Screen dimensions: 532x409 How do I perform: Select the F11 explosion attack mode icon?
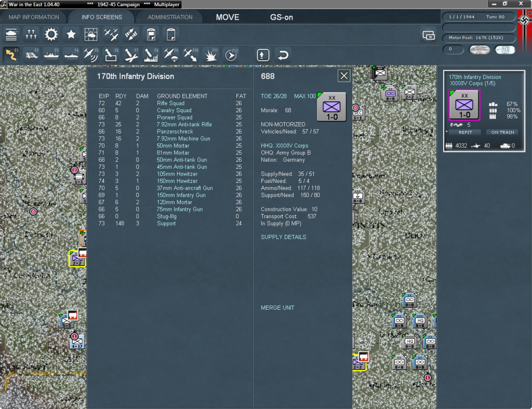pos(211,55)
